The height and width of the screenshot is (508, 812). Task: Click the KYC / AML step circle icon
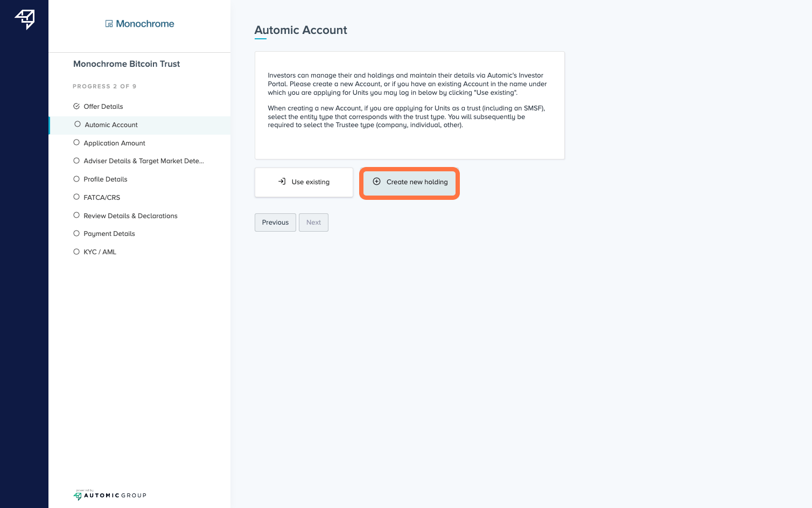(76, 252)
